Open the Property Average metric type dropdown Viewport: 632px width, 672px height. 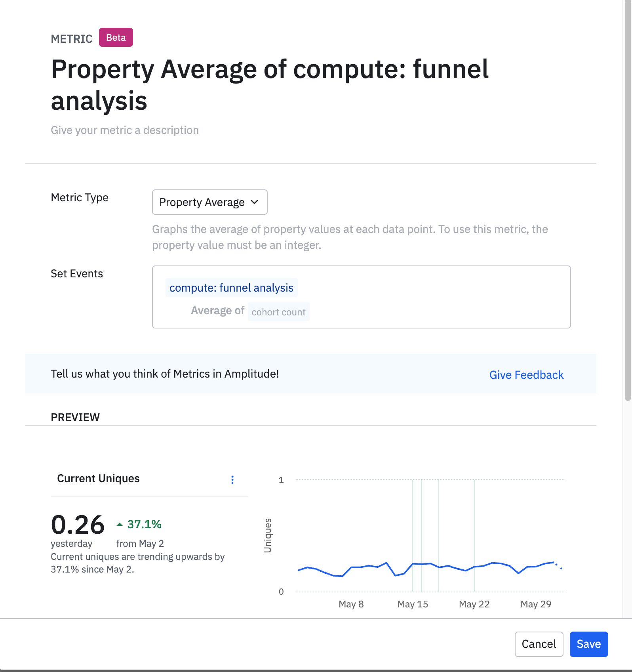(210, 202)
